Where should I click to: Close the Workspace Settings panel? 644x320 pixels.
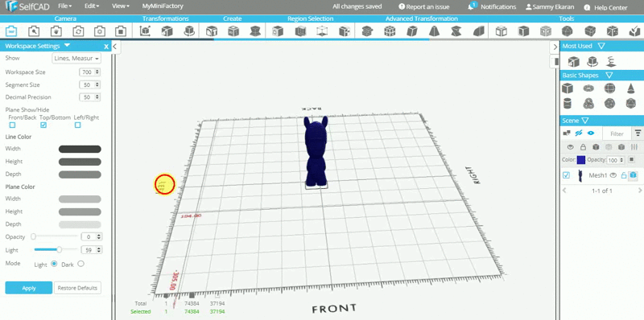106,47
